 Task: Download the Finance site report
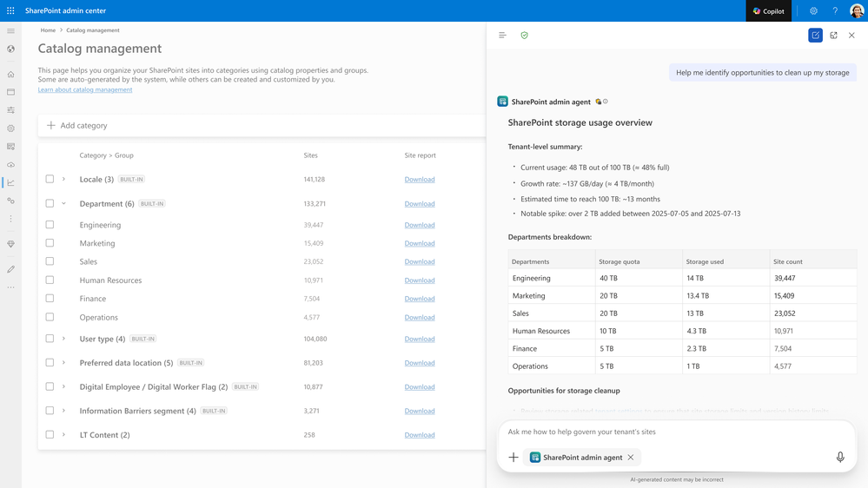point(419,299)
